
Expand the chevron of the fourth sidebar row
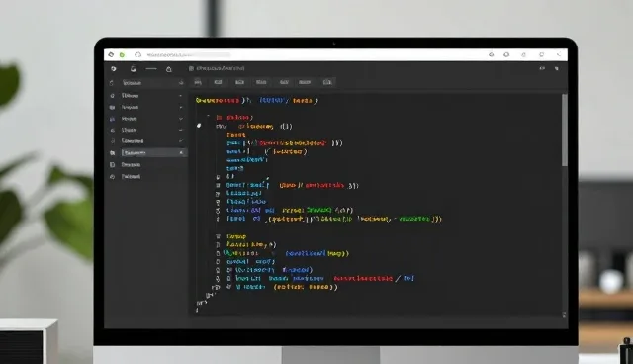[180, 119]
